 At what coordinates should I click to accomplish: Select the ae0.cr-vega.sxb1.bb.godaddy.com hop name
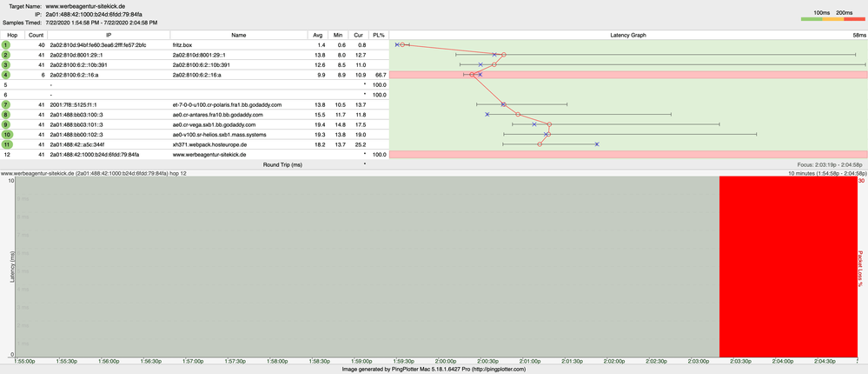coord(215,124)
